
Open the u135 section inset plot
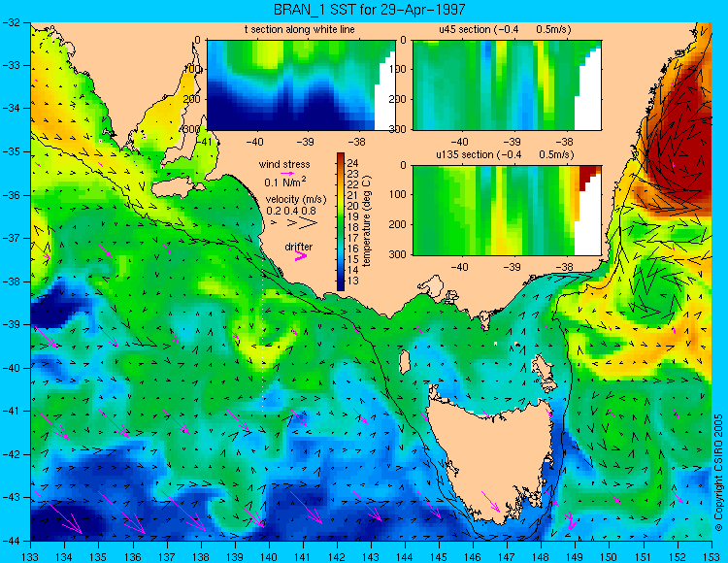click(x=507, y=211)
